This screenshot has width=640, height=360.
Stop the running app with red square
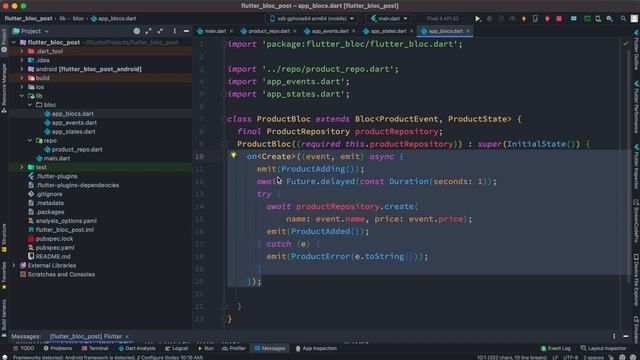(559, 19)
